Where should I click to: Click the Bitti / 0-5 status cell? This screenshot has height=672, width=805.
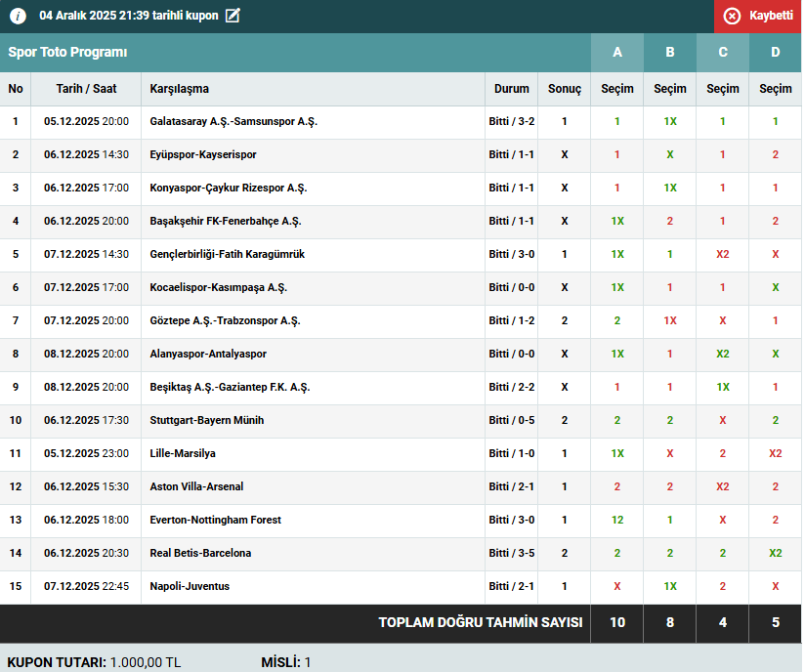coord(512,421)
